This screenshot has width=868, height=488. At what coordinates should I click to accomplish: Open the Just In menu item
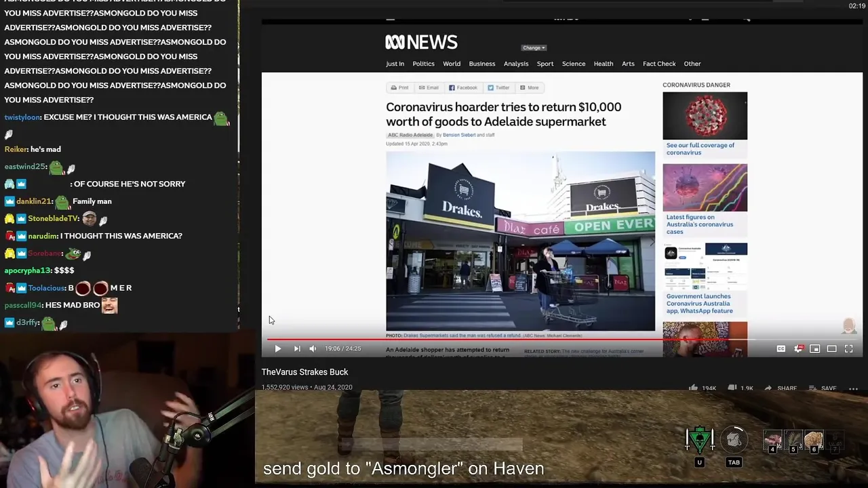click(395, 64)
